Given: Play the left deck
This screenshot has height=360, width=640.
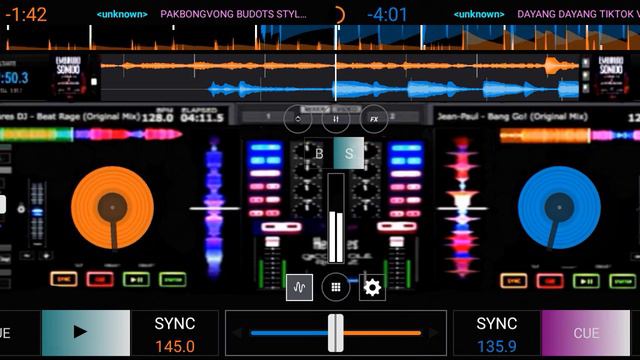Looking at the screenshot, I should 86,333.
